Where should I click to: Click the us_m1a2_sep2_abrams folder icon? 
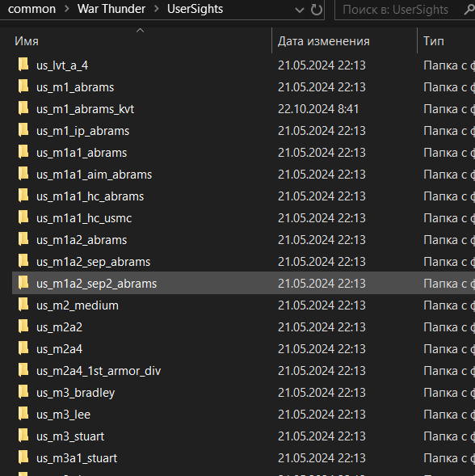coord(23,283)
